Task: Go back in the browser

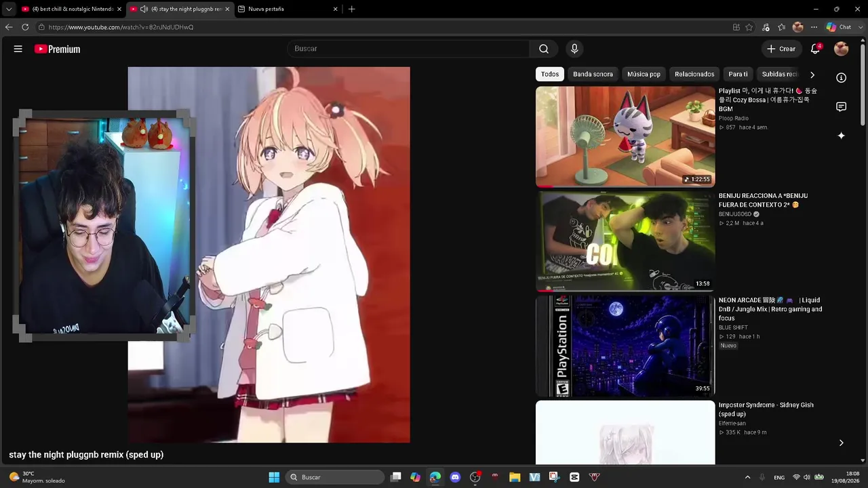Action: (x=9, y=27)
